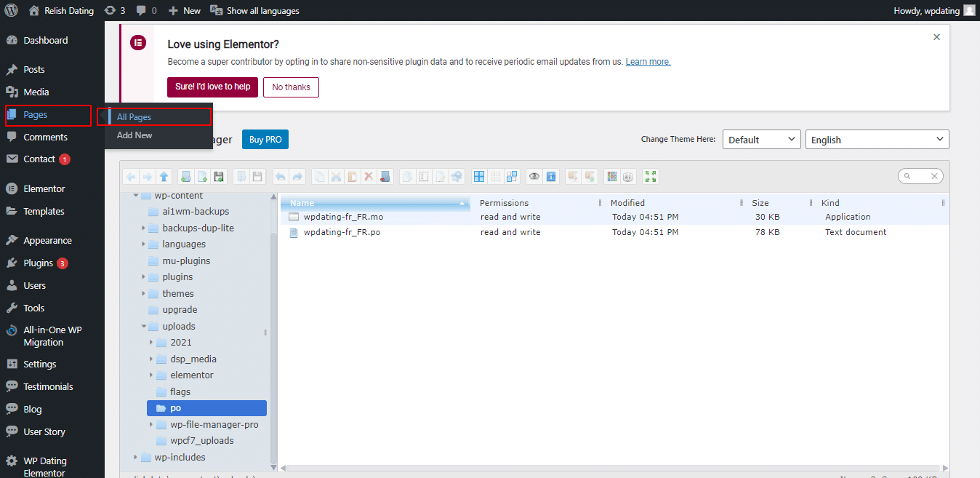Click the blue Get info icon
Viewport: 980px width, 478px height.
(x=551, y=176)
